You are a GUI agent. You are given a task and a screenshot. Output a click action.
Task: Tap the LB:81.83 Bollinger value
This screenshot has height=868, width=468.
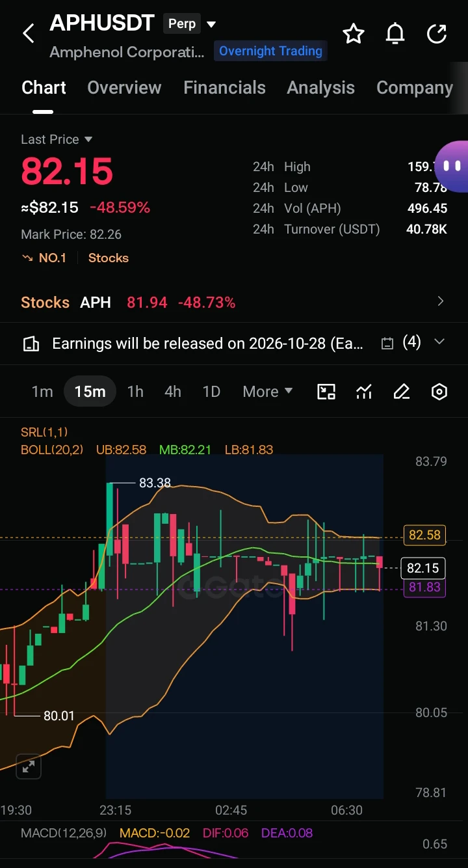(248, 450)
